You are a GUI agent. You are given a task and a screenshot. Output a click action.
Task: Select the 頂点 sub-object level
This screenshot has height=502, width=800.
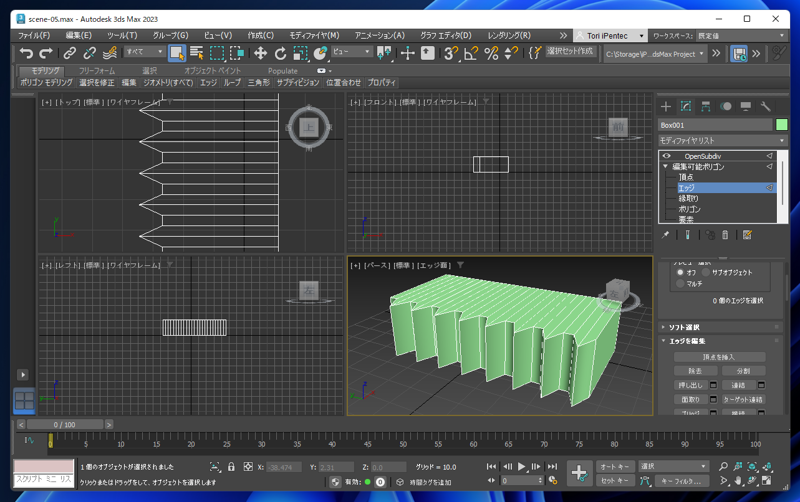pyautogui.click(x=685, y=177)
